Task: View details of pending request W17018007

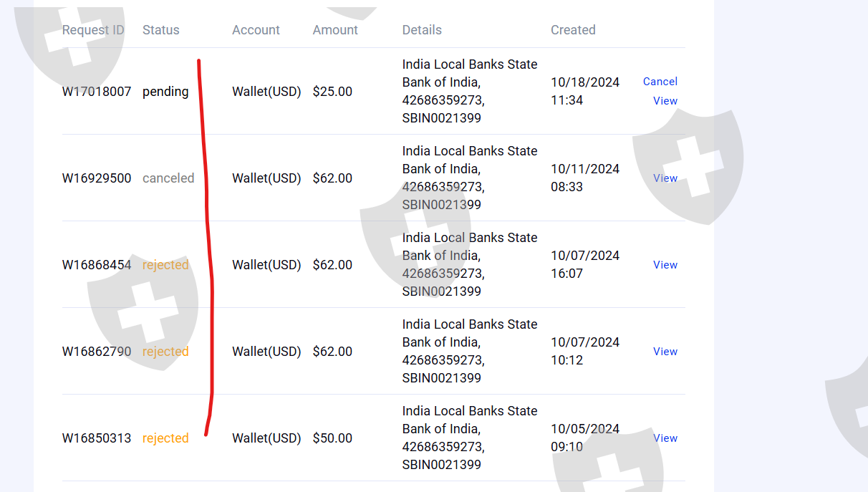Action: coord(665,101)
